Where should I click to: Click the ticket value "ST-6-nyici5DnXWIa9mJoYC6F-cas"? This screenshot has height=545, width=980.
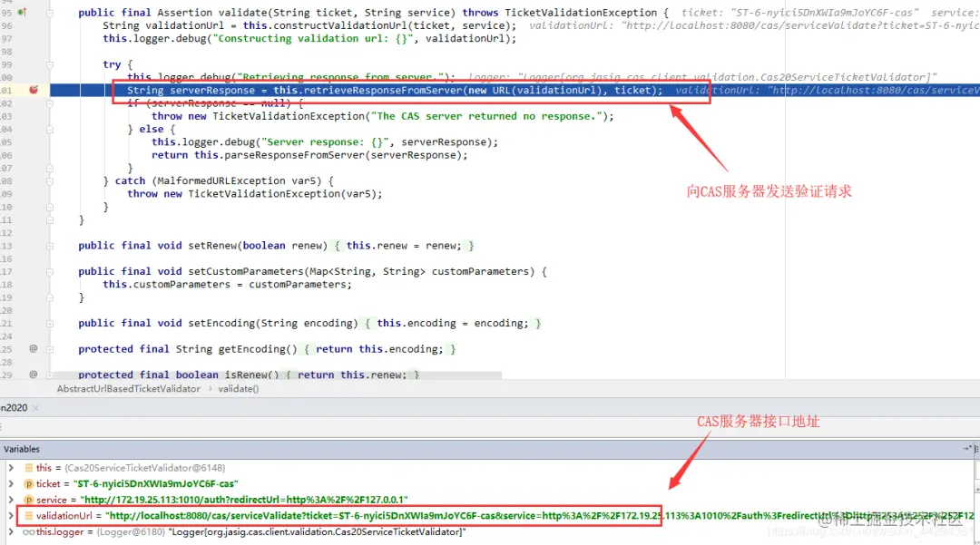pos(156,484)
